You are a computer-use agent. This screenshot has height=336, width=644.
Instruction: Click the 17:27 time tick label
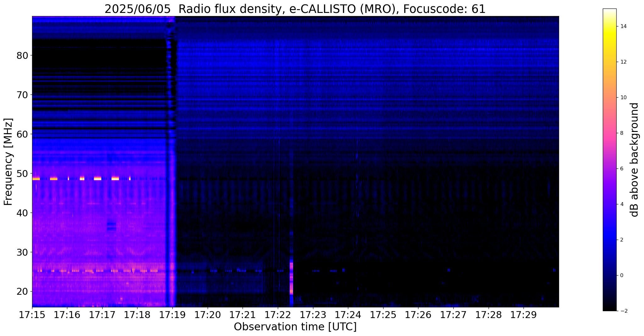point(453,315)
